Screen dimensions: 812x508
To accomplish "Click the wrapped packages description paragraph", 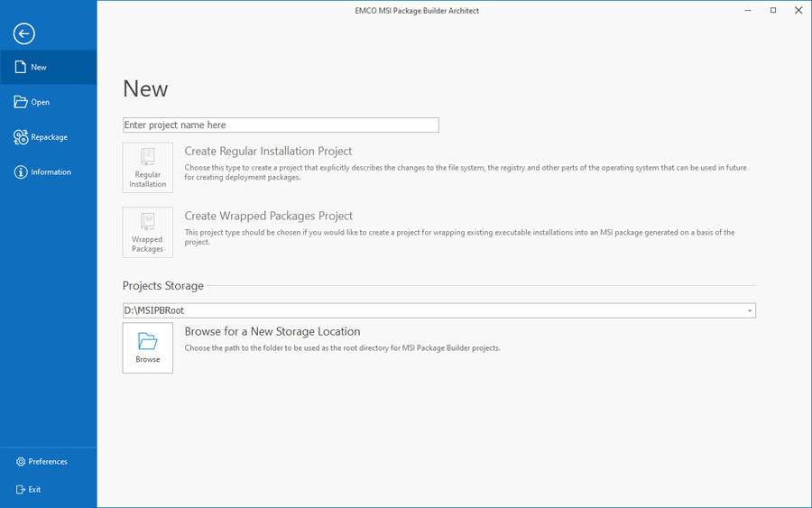I will pyautogui.click(x=459, y=237).
